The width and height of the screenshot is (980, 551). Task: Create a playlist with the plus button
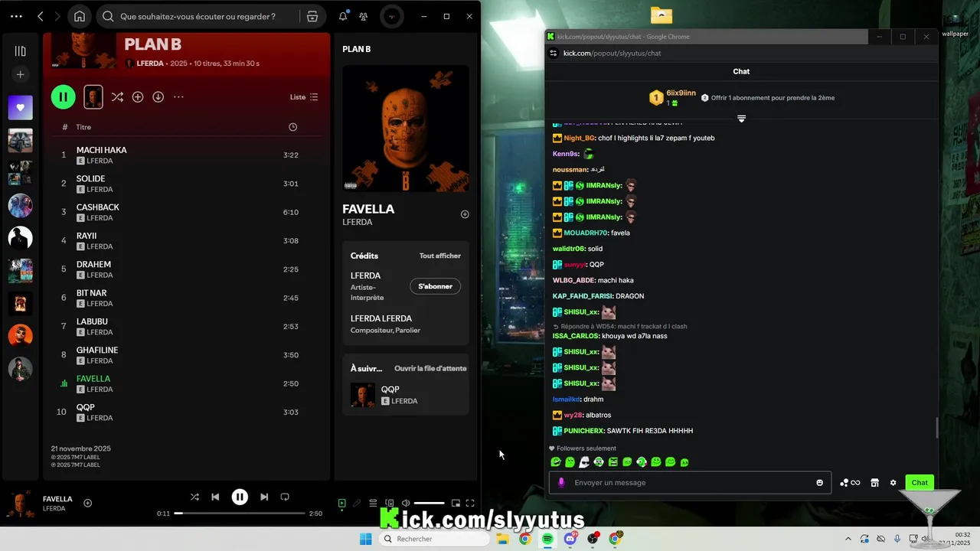coord(21,74)
